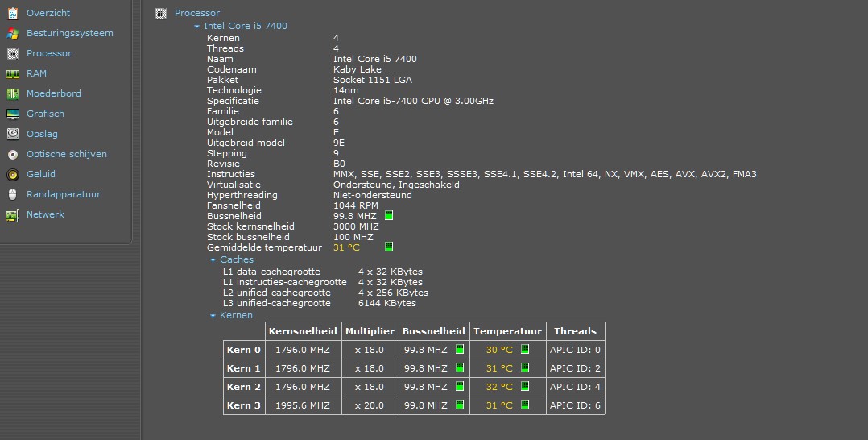Click Kern 1 temperature graph icon
868x440 pixels.
click(525, 367)
